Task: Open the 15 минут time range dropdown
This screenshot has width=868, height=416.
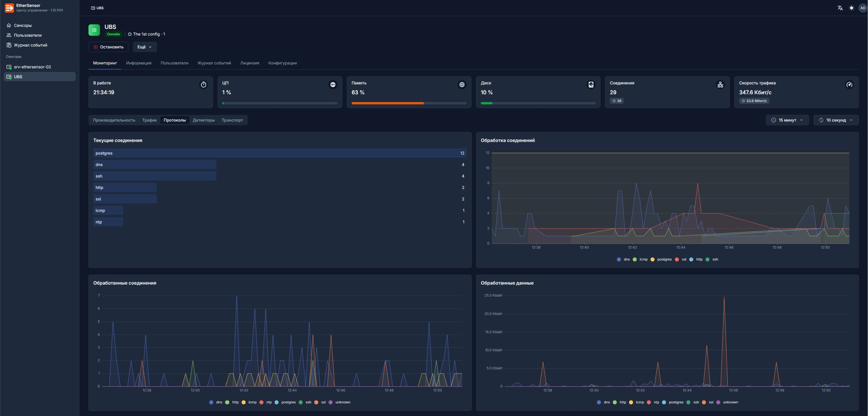Action: pyautogui.click(x=787, y=120)
